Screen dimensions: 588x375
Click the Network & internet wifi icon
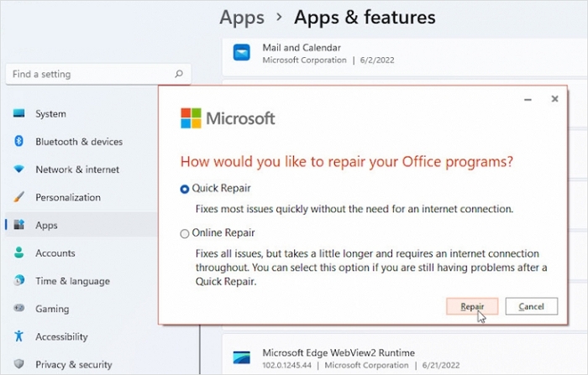18,169
